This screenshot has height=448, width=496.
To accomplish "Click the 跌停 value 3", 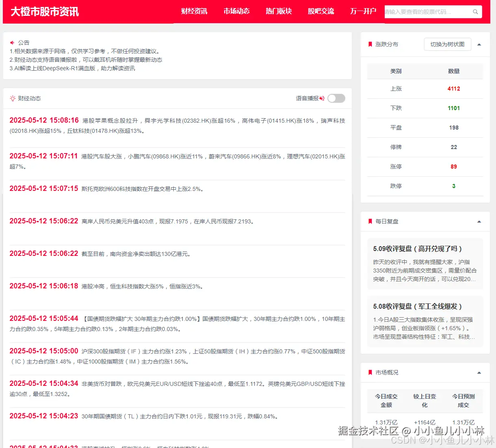I will [454, 186].
